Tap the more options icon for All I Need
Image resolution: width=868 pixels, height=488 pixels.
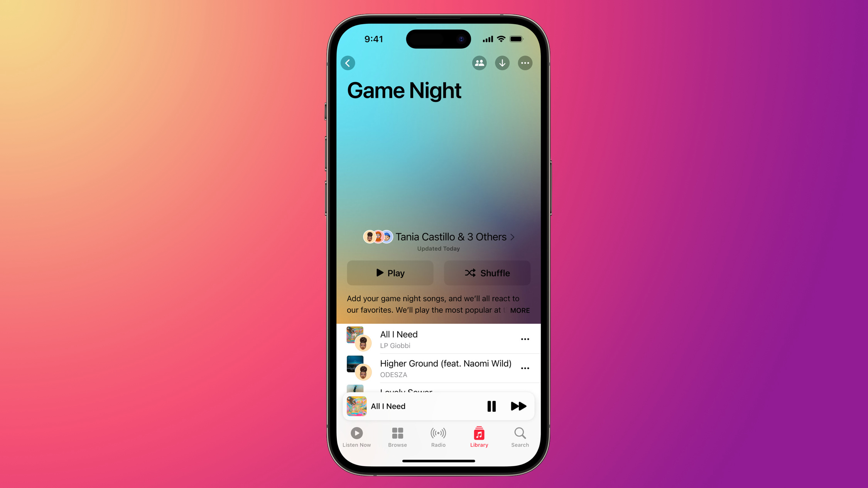(x=524, y=338)
